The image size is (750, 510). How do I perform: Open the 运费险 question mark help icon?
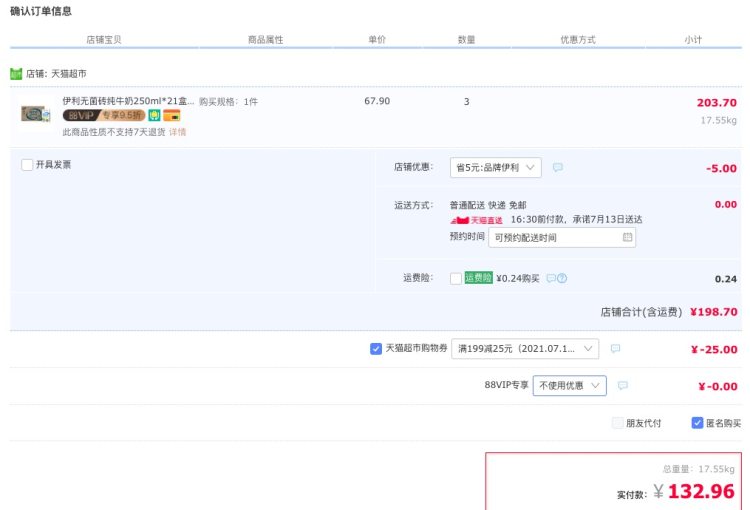[x=562, y=278]
